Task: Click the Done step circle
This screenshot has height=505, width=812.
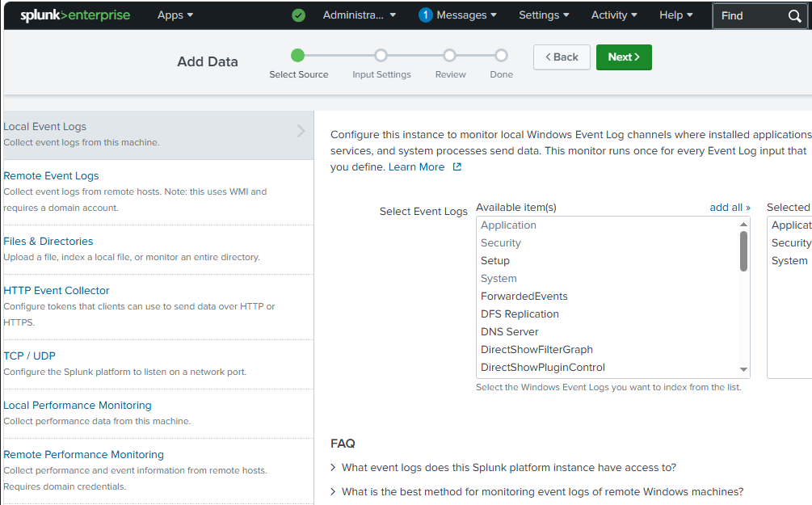Action: click(501, 56)
